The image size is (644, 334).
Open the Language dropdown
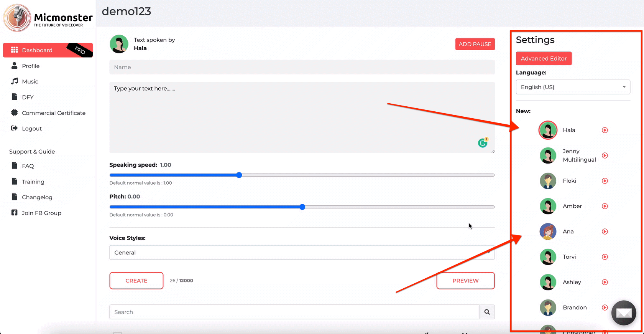573,87
